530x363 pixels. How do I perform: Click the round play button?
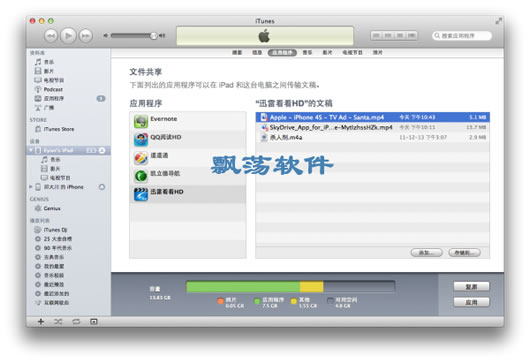click(x=68, y=35)
